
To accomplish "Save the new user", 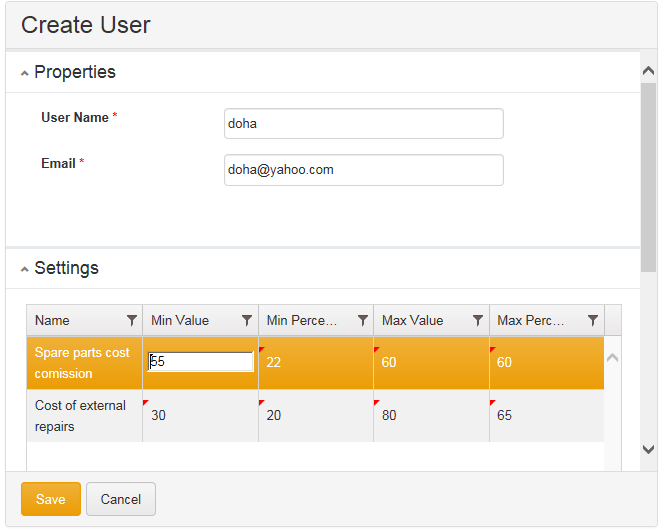I will tap(51, 499).
